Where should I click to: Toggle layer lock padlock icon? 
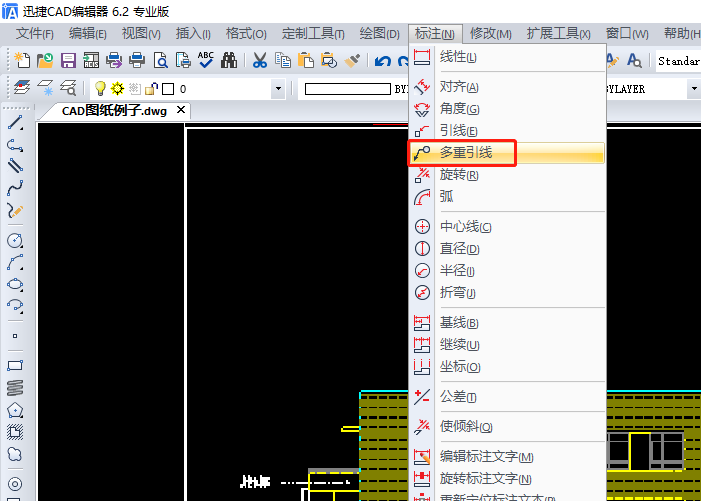point(151,89)
